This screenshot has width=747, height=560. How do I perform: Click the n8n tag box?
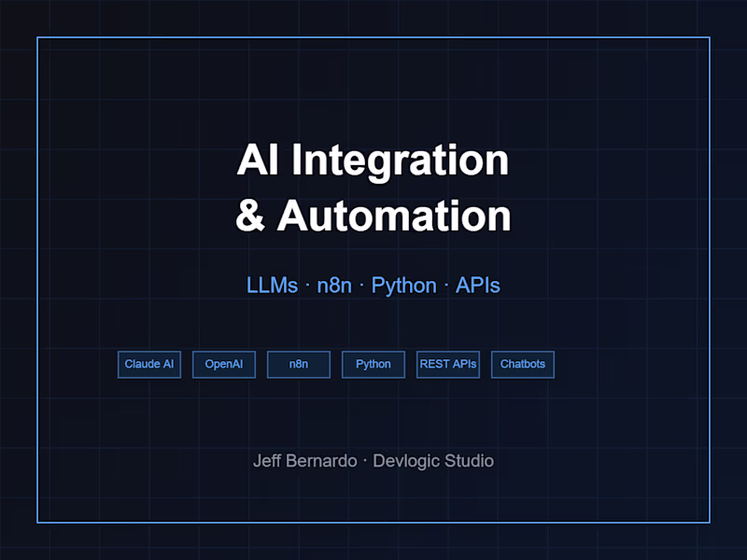click(x=299, y=364)
